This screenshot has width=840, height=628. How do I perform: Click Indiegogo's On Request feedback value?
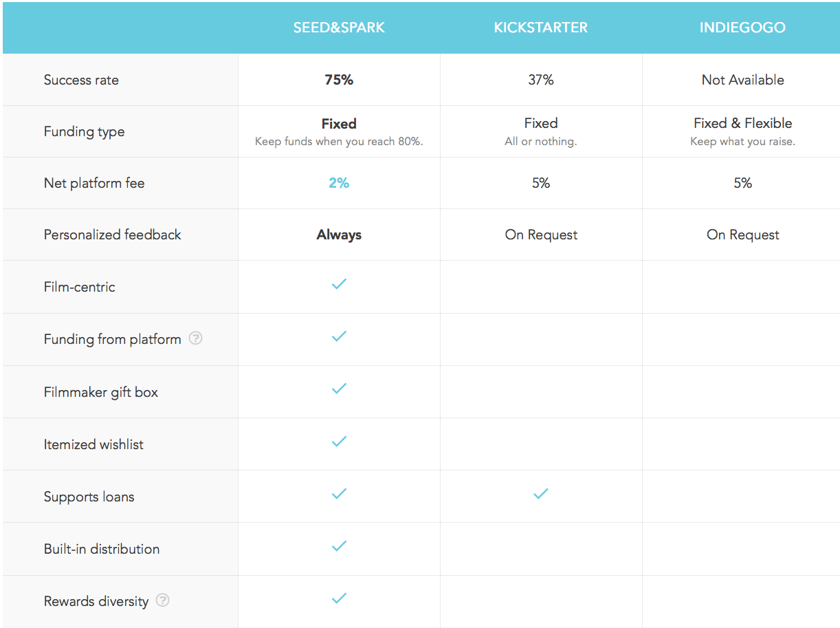click(743, 235)
